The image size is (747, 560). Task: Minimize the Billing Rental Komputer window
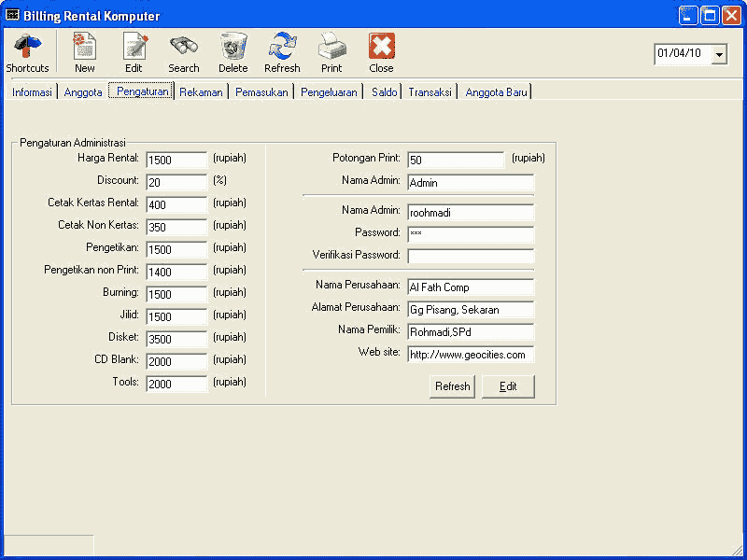[688, 16]
